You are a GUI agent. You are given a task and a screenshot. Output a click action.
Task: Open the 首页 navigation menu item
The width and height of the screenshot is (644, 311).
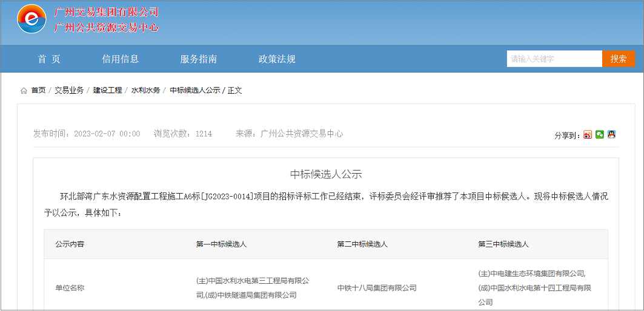[49, 59]
